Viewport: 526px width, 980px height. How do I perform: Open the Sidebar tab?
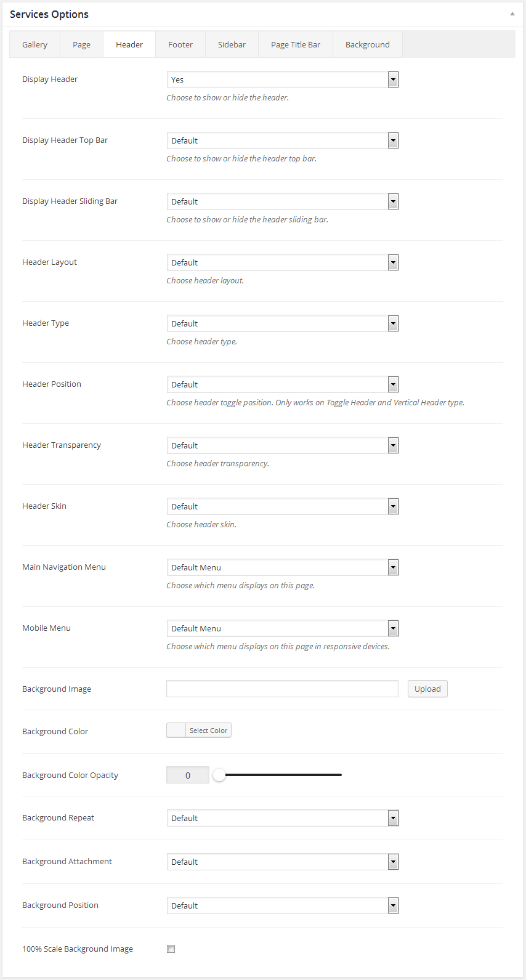[232, 44]
